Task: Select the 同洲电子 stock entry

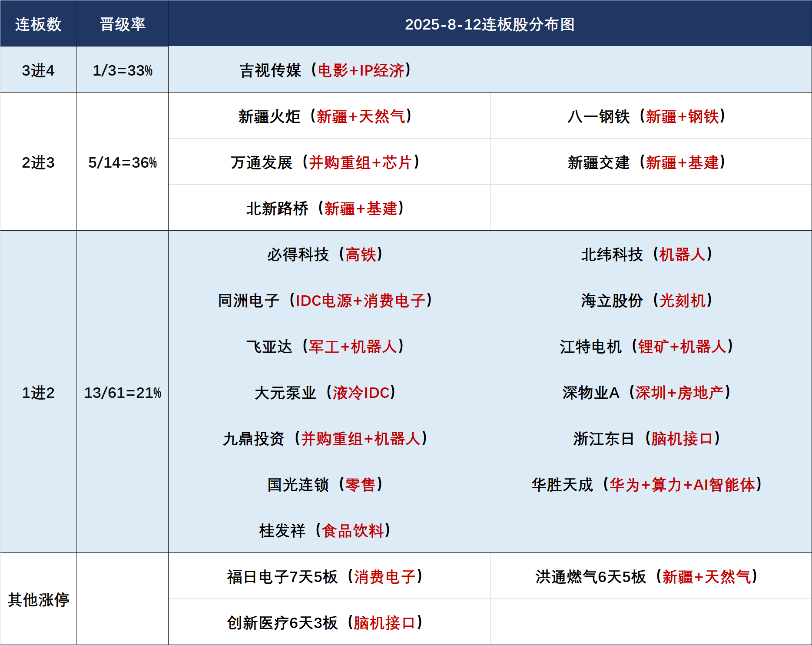Action: point(325,301)
